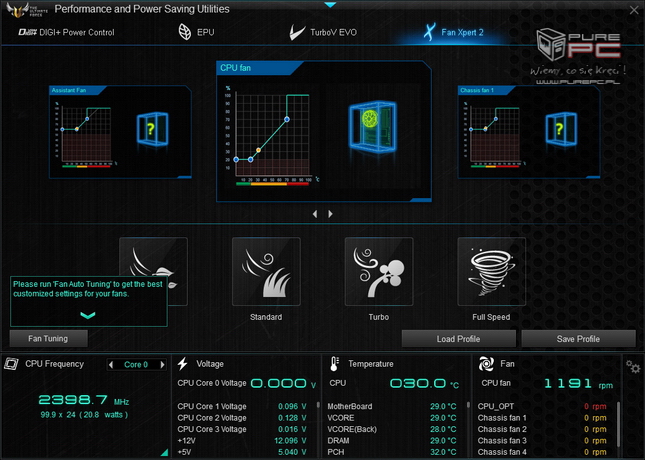Click top curve point on CPU fan graph
Screen dimensions: 645x460
pyautogui.click(x=287, y=119)
